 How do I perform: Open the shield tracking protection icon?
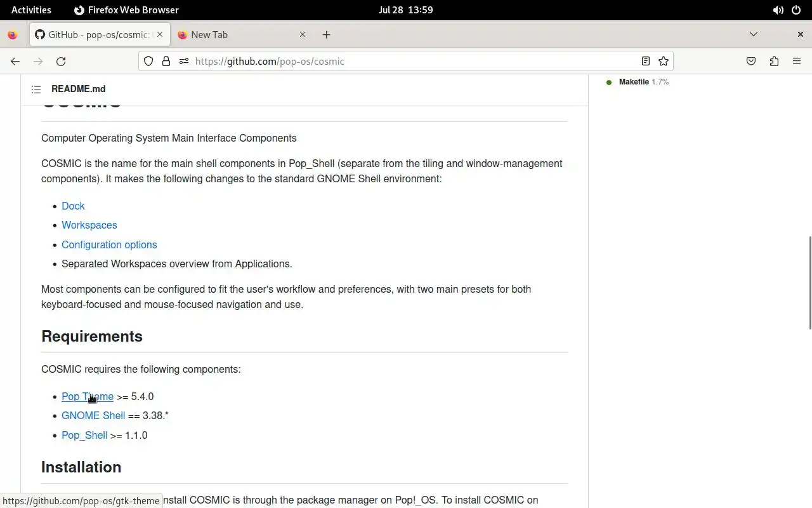148,62
